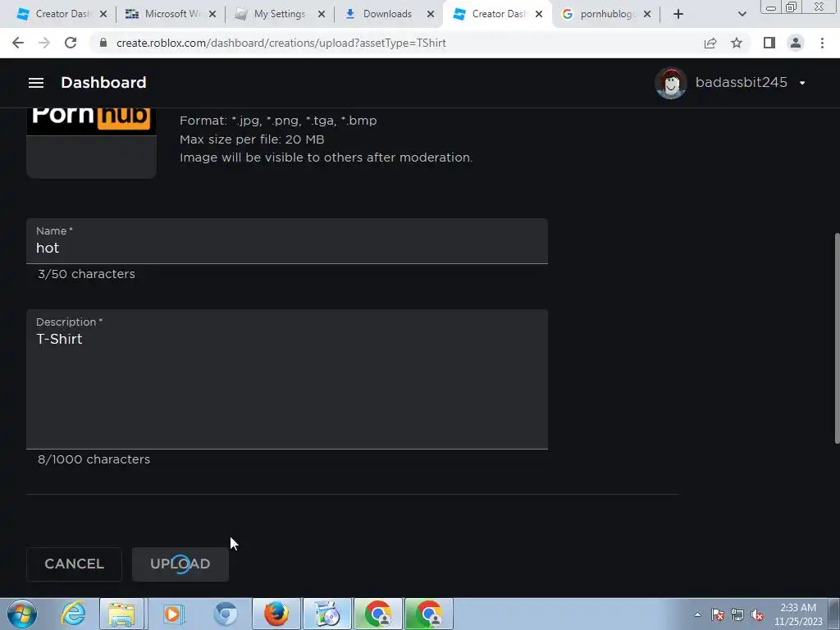Launch Internet Explorer from taskbar

click(x=73, y=614)
